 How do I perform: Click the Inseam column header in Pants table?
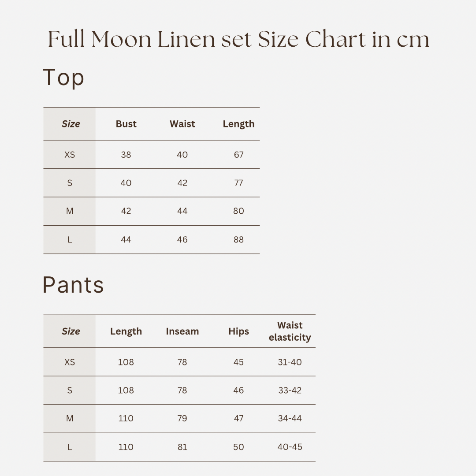[182, 331]
